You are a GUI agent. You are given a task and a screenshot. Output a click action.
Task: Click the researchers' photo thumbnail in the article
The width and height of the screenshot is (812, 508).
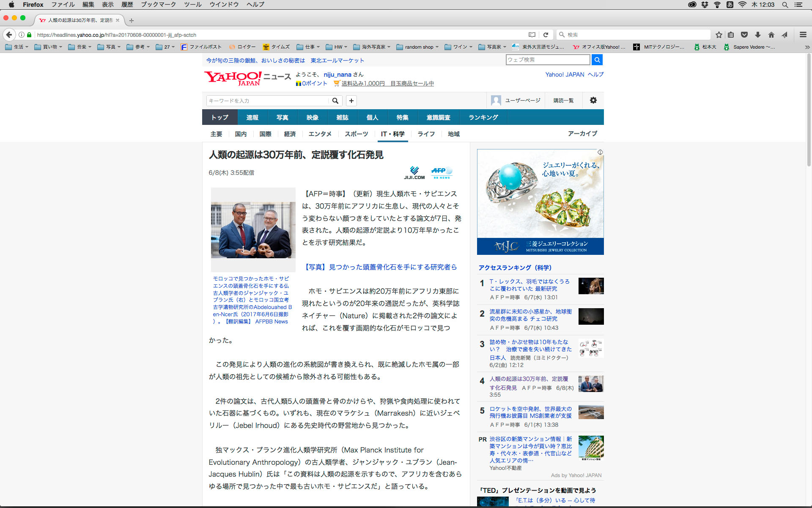pos(253,230)
